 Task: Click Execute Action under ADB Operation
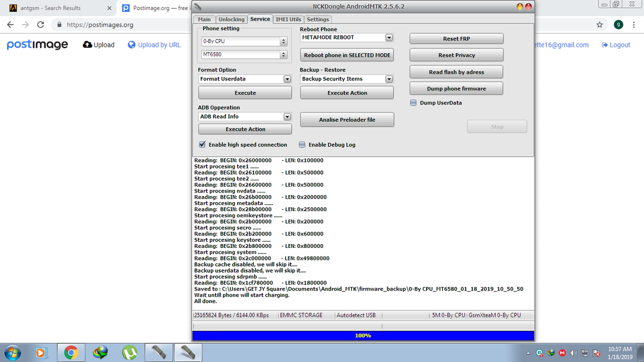click(x=245, y=129)
